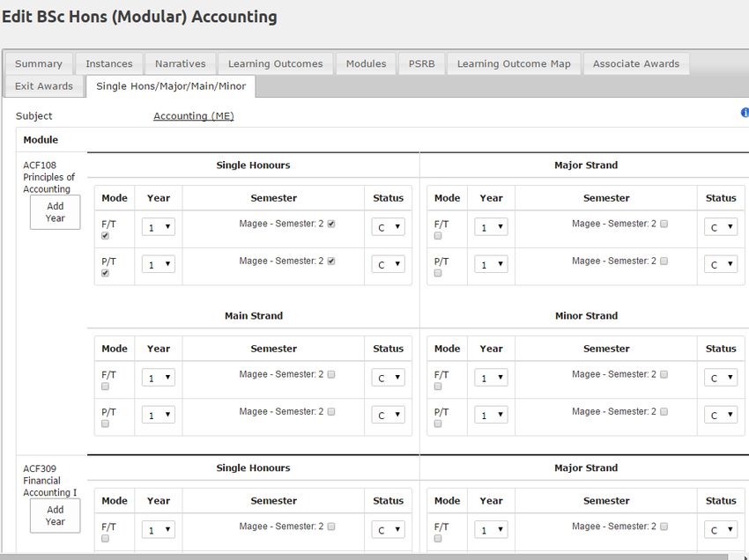Check Magee Semester 2 in ACF108 Major Strand F/T row
Viewport: 749px width, 560px height.
coord(664,224)
